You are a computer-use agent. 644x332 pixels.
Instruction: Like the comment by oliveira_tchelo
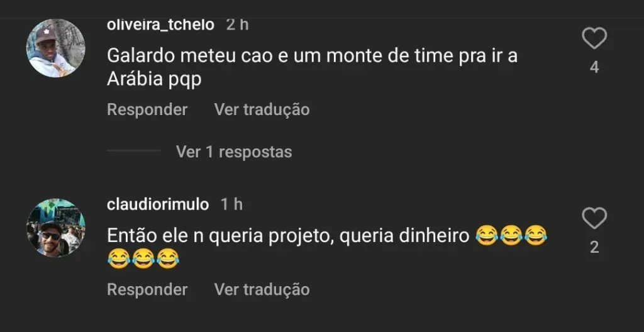pos(594,39)
